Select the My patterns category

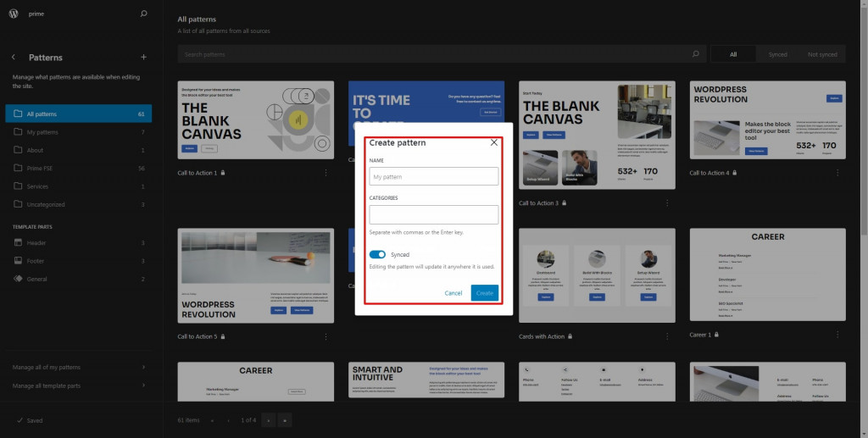79,132
